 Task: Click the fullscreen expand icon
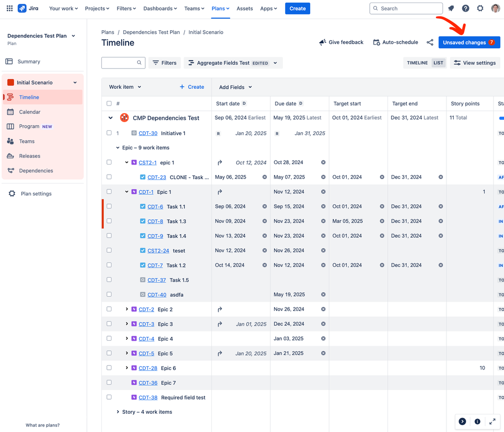point(492,421)
